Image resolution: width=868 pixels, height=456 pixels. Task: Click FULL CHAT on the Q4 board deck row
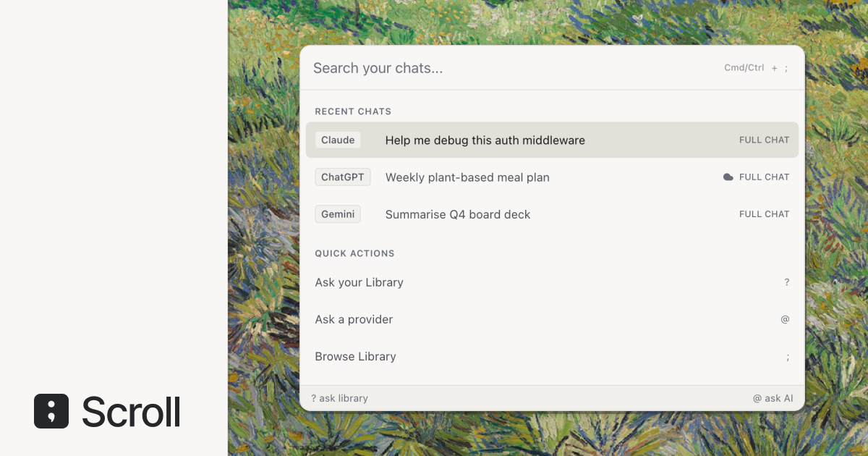point(764,214)
